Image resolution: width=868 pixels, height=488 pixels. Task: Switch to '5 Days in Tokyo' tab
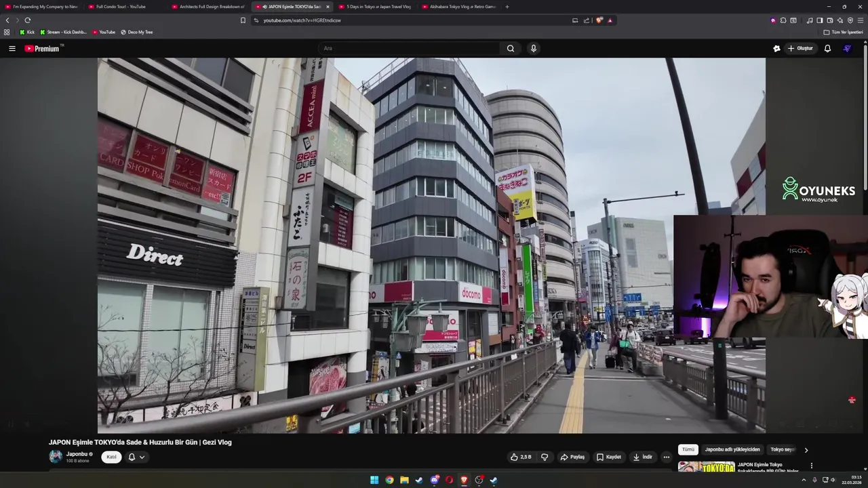pos(374,7)
